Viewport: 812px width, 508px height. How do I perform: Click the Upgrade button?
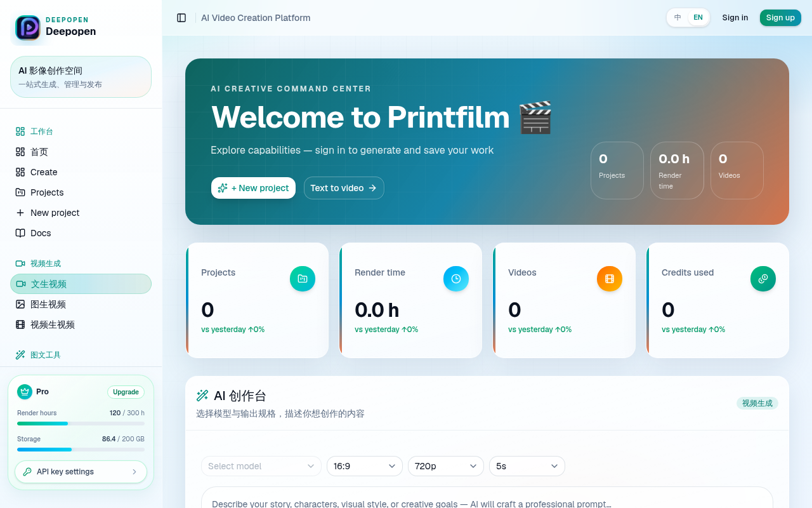point(126,392)
